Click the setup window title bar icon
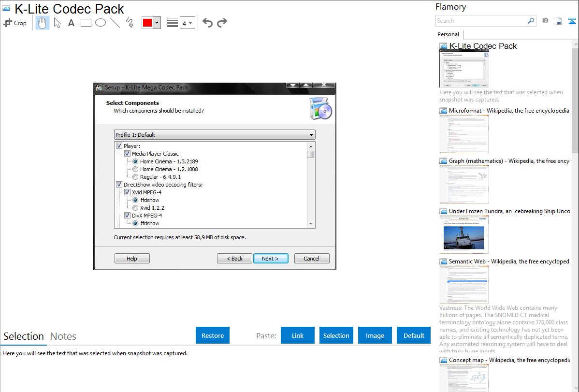Screen dimensions: 579x392 (x=99, y=87)
